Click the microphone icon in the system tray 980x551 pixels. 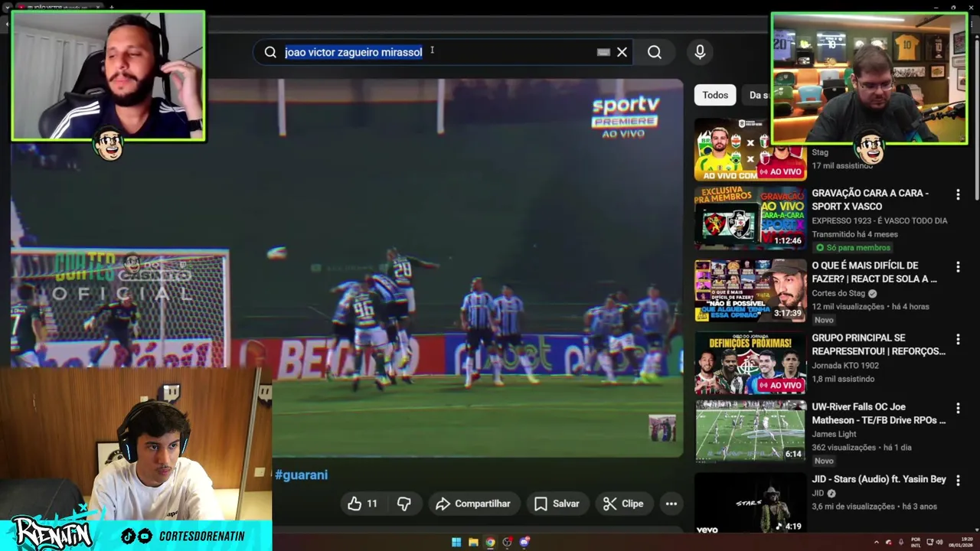pos(901,542)
